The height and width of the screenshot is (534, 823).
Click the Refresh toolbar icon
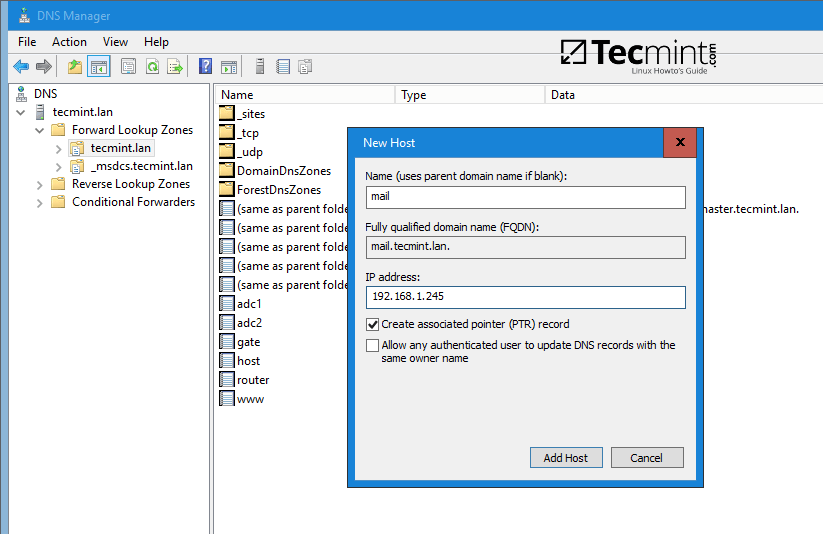click(152, 67)
